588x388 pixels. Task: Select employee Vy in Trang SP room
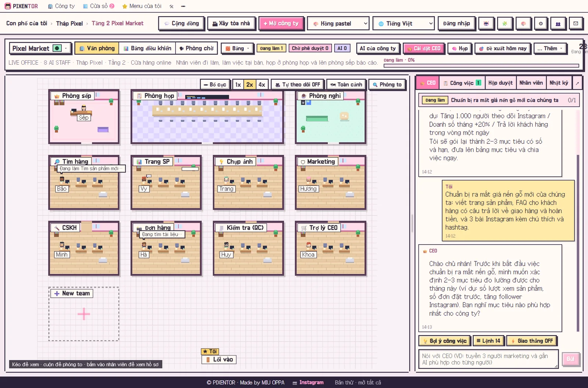point(144,180)
